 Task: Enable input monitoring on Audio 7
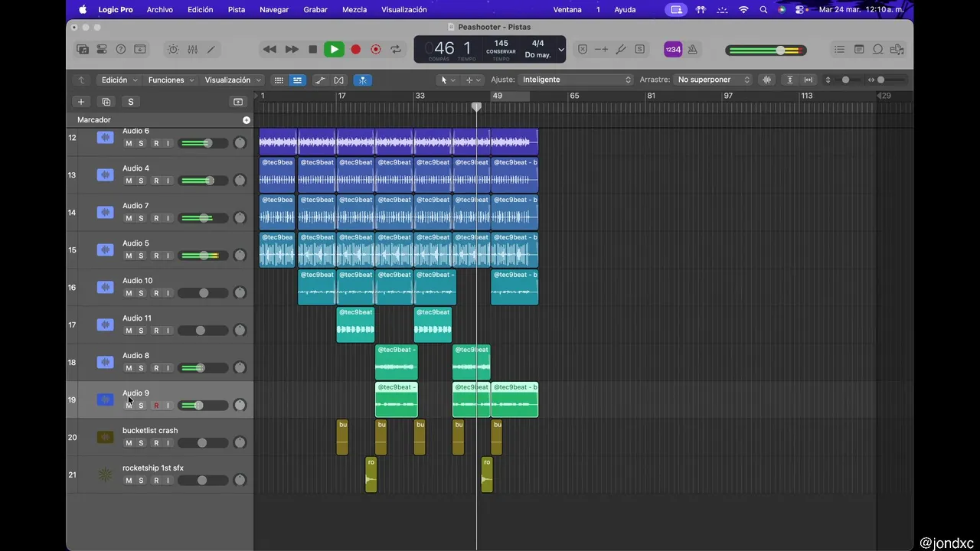pyautogui.click(x=168, y=218)
